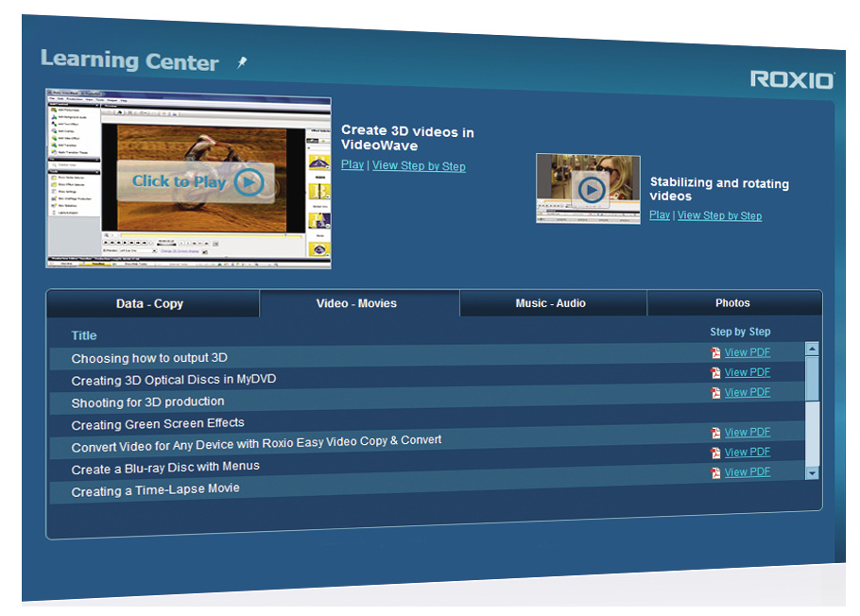Select Creating Green Screen Effects list entry
The height and width of the screenshot is (616, 860).
(158, 424)
